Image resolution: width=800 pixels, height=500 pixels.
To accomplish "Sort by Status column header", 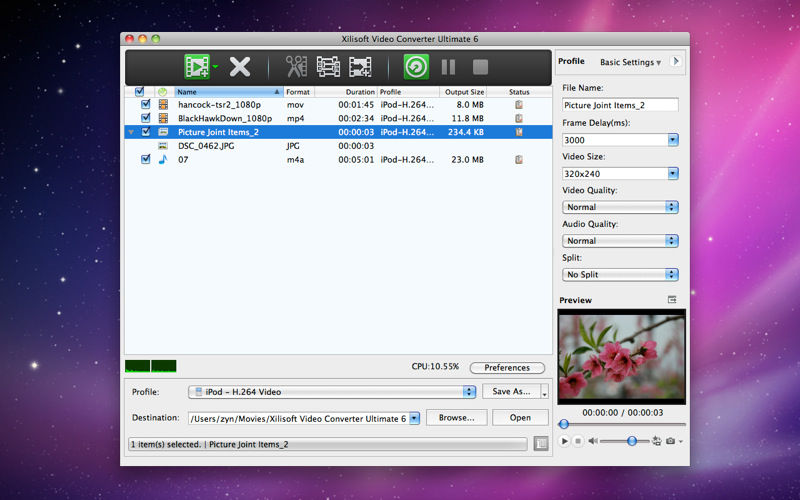I will coord(519,92).
